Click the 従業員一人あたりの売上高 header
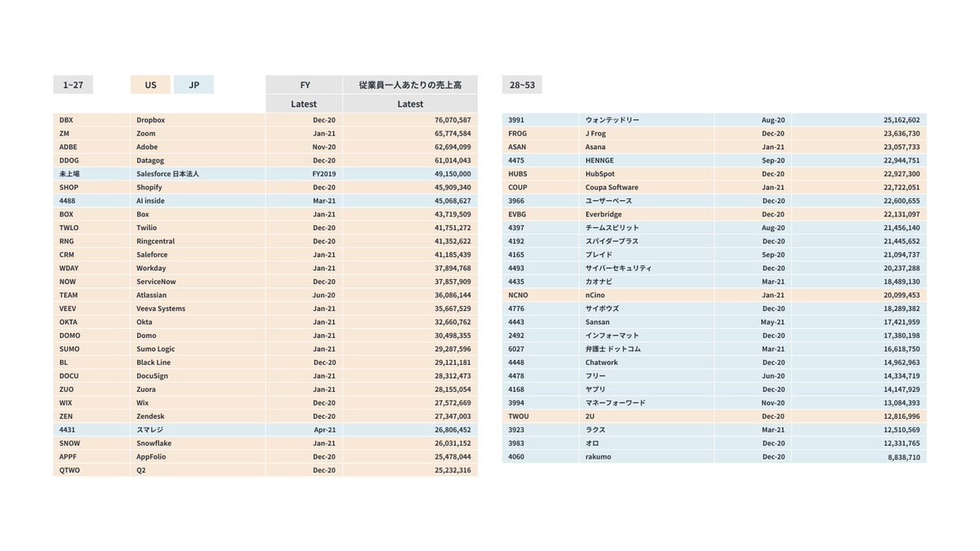980x551 pixels. 410,85
